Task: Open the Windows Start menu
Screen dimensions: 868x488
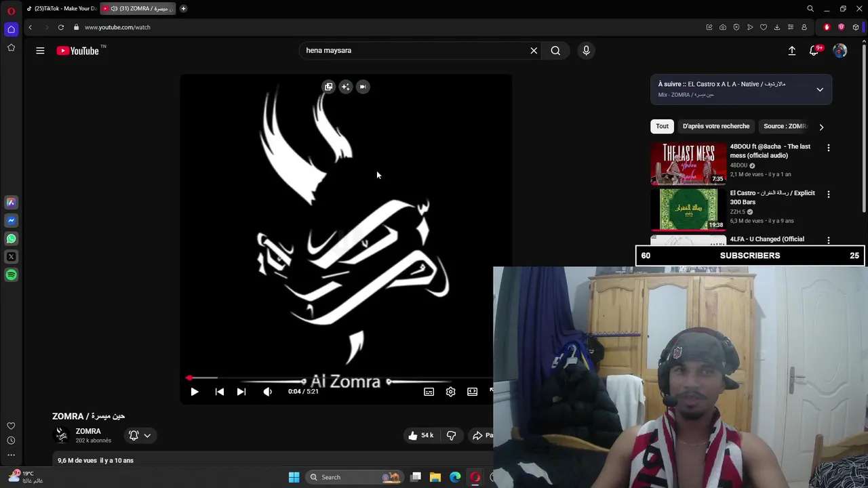Action: point(294,477)
